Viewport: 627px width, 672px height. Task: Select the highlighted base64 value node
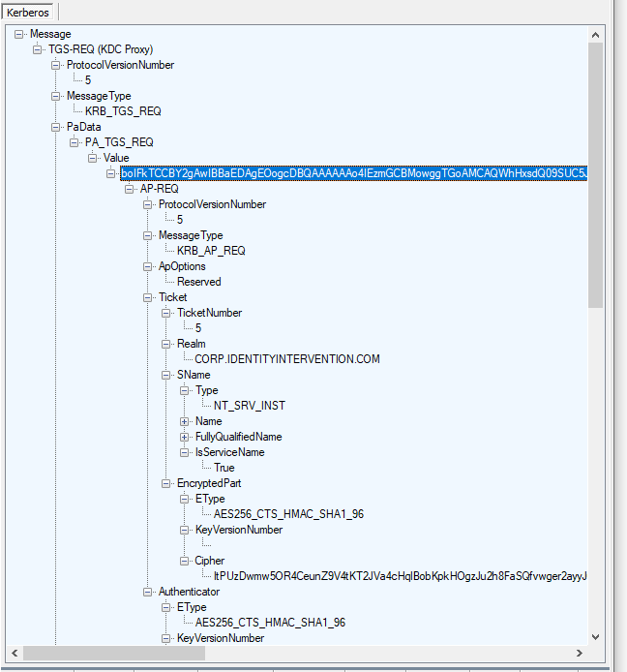353,173
